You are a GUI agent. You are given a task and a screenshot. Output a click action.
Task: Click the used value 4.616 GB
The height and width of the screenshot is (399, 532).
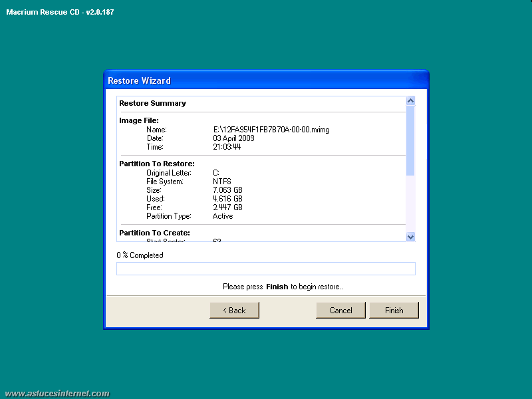[227, 199]
